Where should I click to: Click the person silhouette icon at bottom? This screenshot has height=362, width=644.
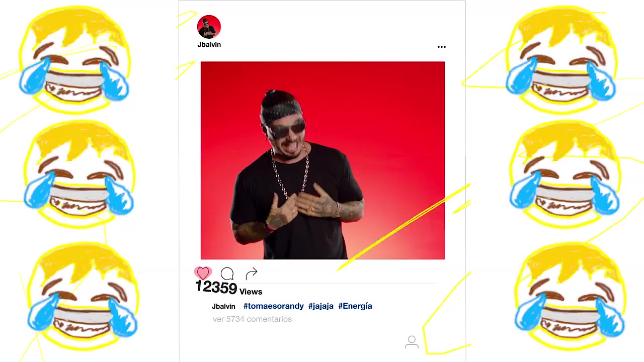click(x=412, y=342)
